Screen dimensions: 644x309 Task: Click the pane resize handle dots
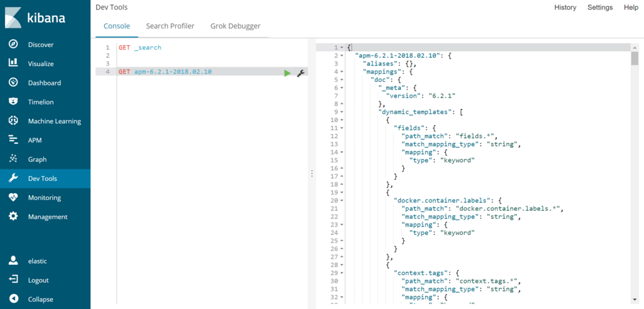tap(312, 174)
